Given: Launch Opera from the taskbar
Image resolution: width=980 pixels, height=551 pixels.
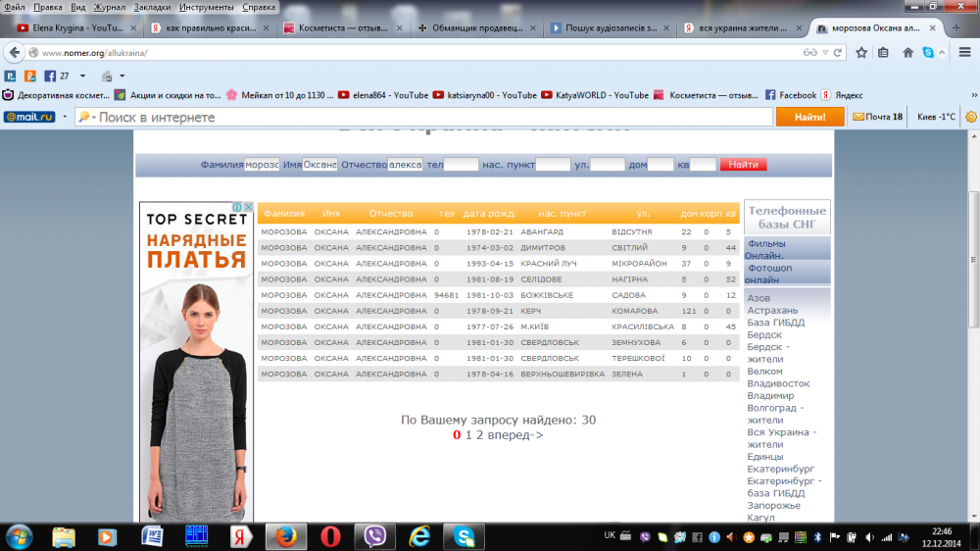Looking at the screenshot, I should coord(331,536).
